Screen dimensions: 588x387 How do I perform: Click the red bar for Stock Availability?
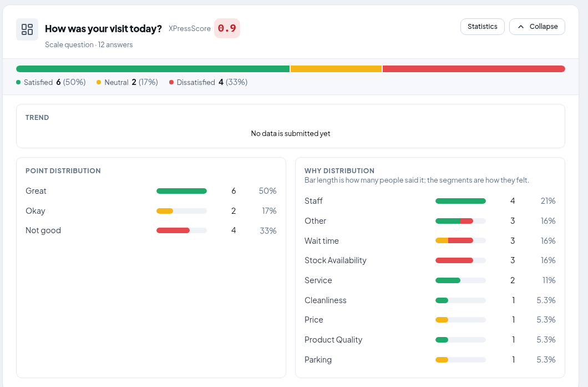[454, 260]
